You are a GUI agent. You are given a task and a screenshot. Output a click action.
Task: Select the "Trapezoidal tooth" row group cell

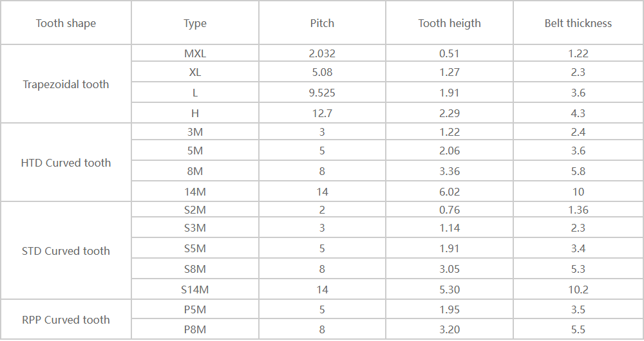click(66, 84)
